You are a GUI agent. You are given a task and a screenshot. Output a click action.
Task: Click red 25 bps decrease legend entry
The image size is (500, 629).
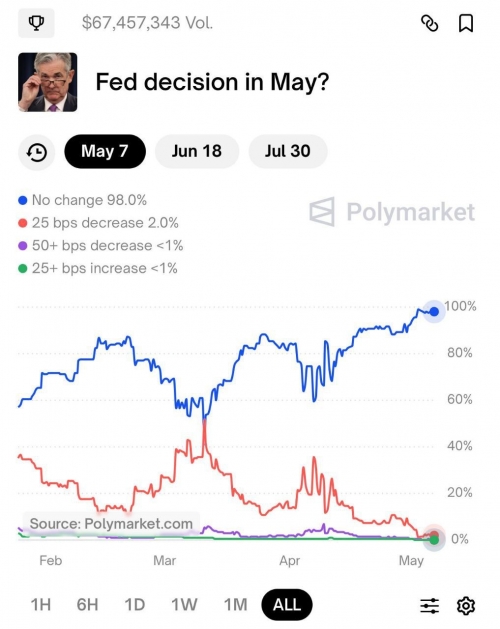(x=98, y=223)
